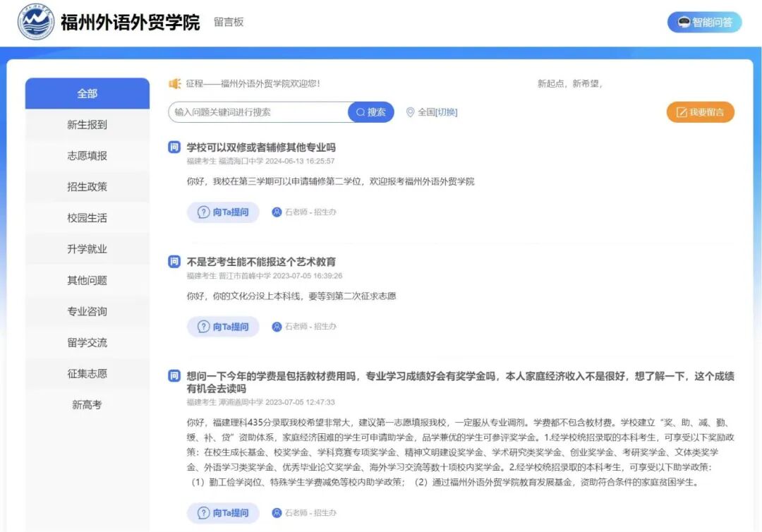Click the robot icon in 智能问答
The image size is (762, 532).
pyautogui.click(x=684, y=23)
